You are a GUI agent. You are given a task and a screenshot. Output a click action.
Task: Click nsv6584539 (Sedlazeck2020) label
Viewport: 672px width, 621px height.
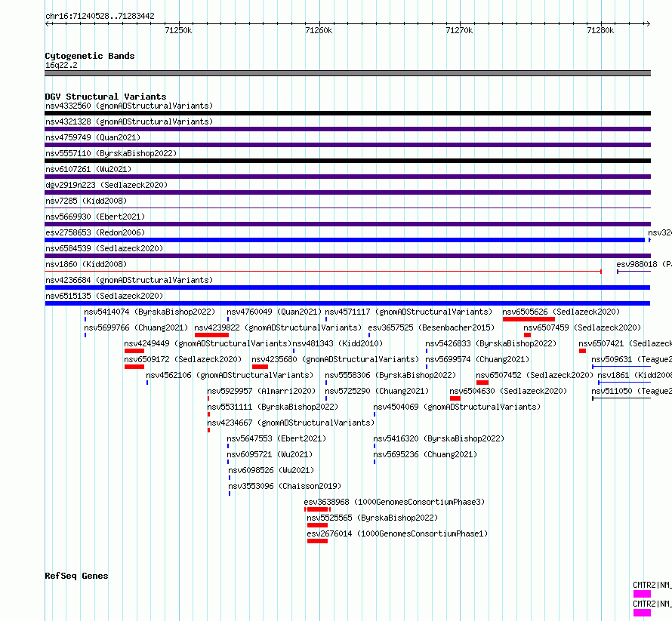(104, 248)
